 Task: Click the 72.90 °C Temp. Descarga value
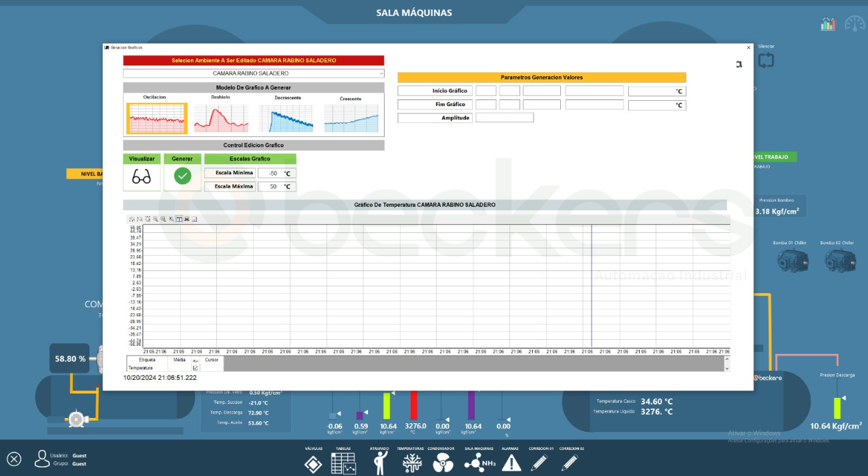tap(258, 413)
